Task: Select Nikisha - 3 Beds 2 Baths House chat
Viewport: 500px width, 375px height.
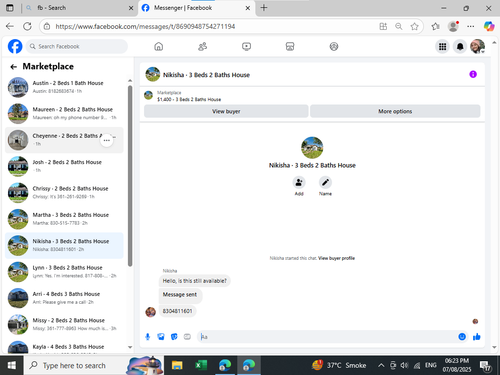Action: [64, 245]
